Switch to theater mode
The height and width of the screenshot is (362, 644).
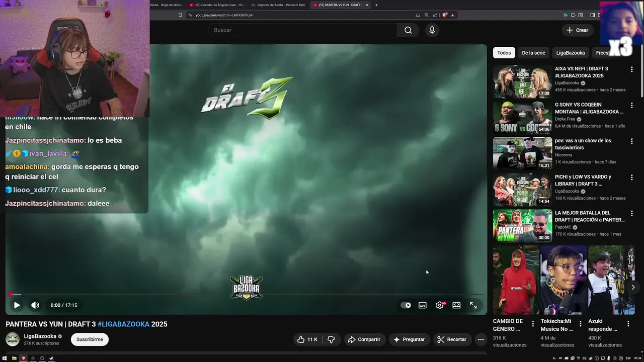click(456, 305)
